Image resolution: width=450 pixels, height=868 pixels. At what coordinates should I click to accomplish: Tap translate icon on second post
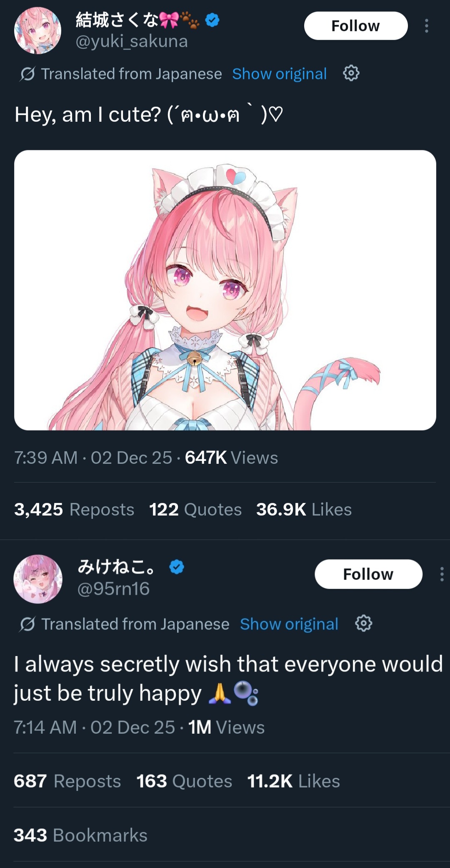tap(27, 624)
